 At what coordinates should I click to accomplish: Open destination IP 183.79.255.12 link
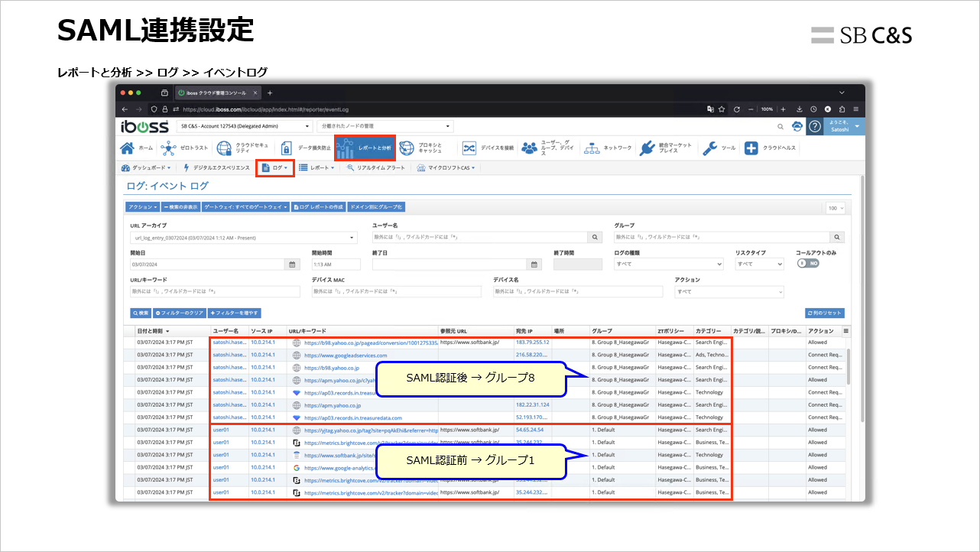[533, 342]
